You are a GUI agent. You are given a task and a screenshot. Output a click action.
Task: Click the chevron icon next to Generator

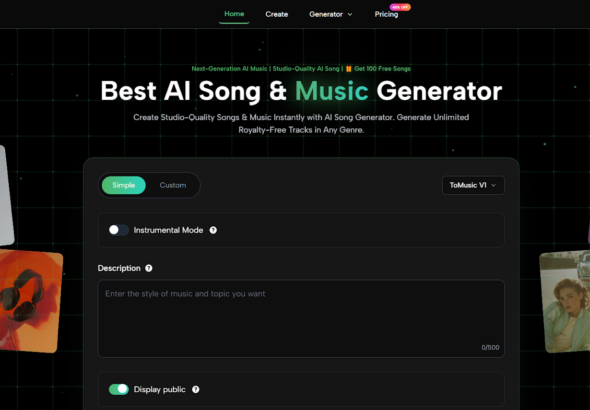(350, 14)
